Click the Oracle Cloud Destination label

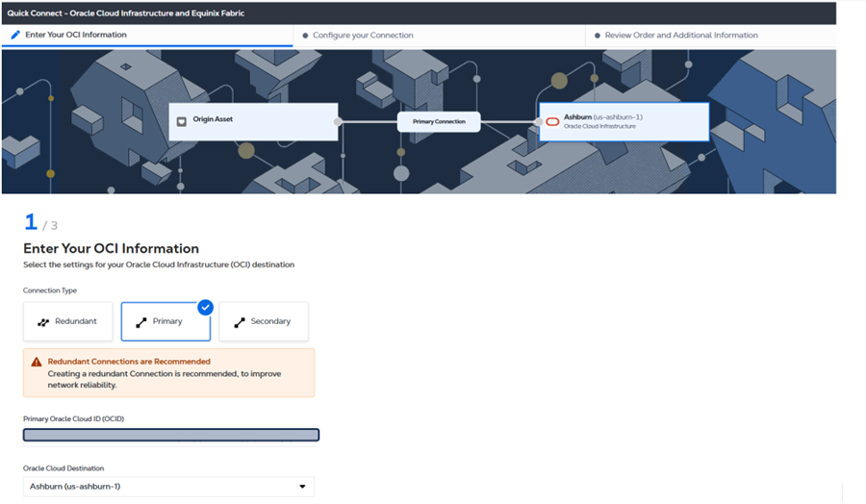click(64, 468)
